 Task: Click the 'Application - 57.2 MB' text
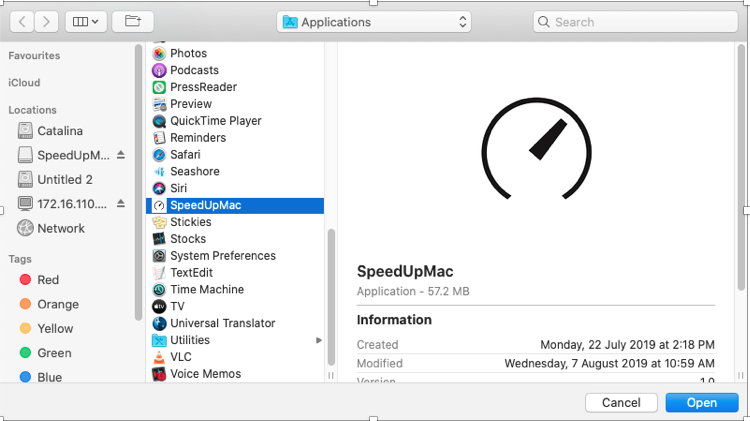(x=413, y=291)
